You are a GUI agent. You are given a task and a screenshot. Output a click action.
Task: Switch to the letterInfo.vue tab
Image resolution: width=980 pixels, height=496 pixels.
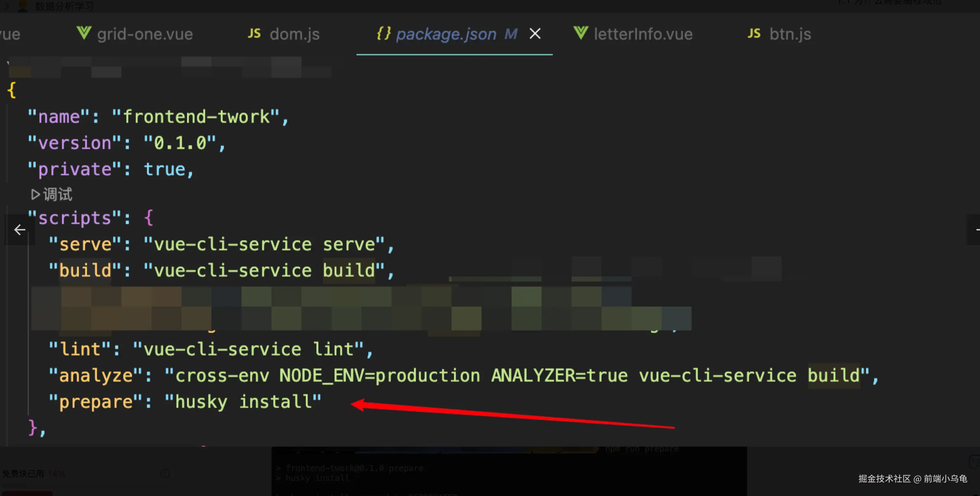click(x=643, y=34)
